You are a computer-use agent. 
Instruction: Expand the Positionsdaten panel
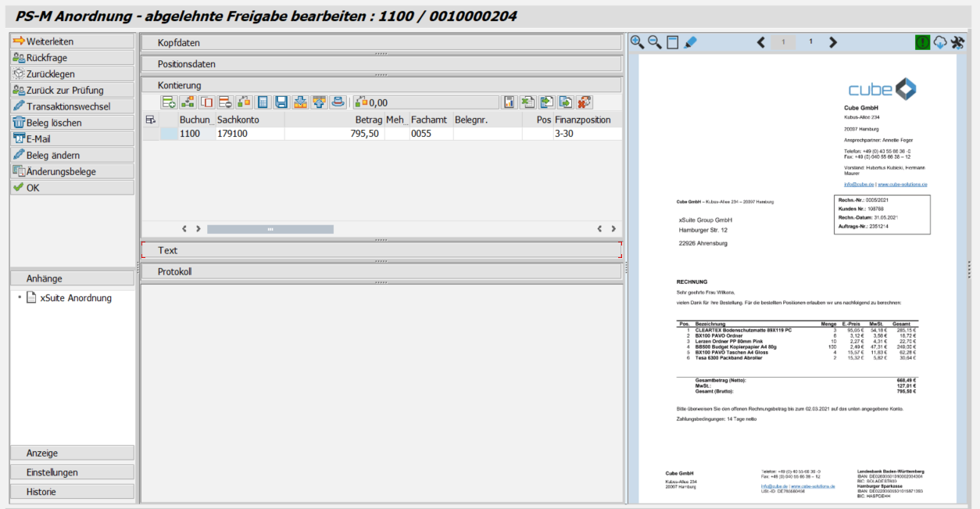pos(381,64)
